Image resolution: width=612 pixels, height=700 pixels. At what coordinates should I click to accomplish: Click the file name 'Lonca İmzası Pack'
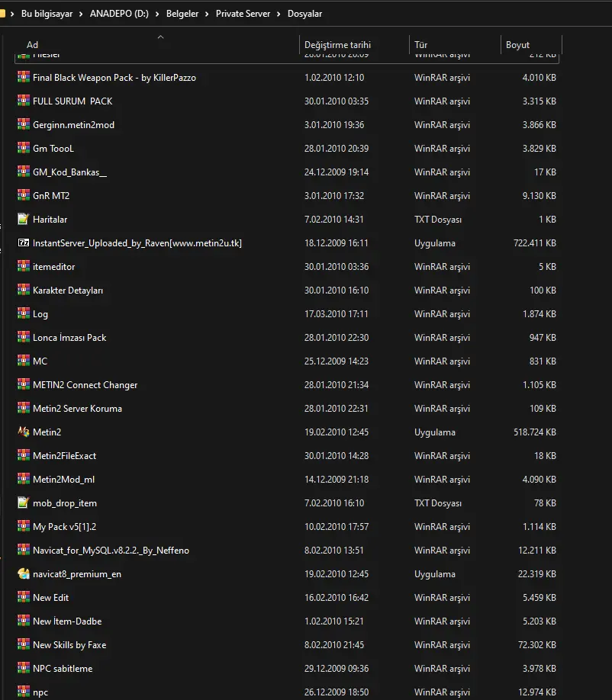(x=69, y=338)
